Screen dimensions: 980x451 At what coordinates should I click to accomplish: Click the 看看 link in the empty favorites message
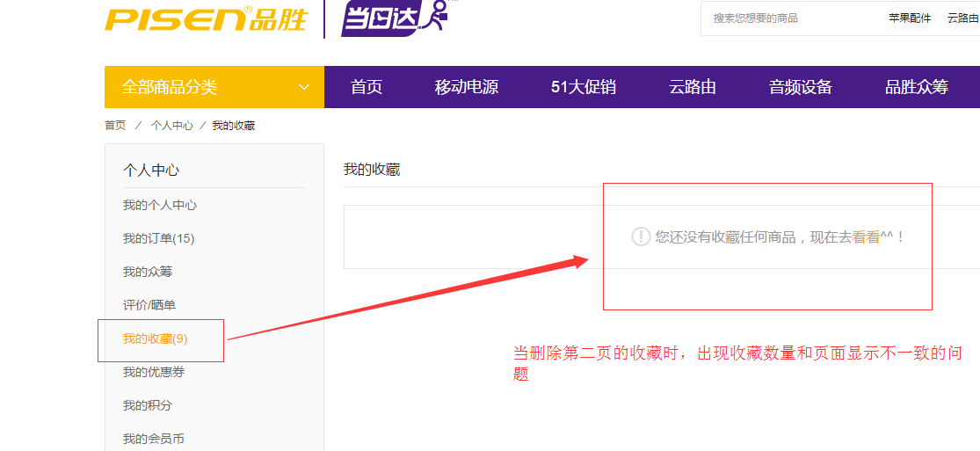point(866,236)
